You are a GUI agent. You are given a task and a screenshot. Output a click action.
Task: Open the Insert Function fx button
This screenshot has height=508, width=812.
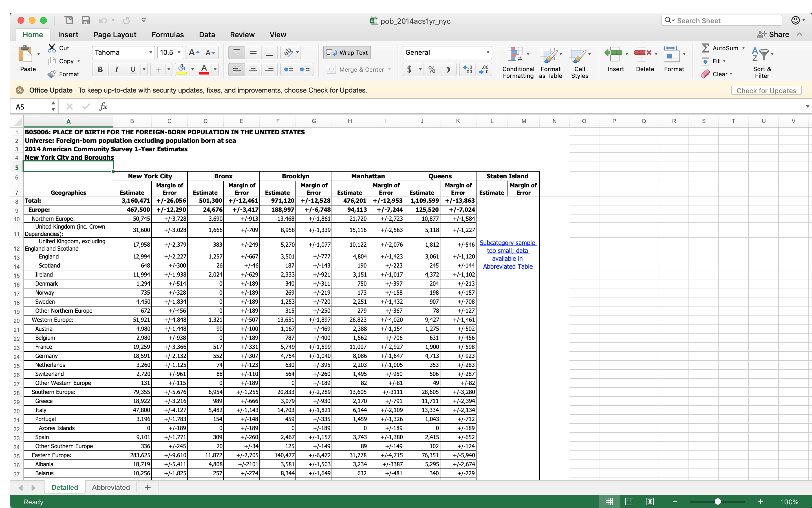tap(103, 106)
